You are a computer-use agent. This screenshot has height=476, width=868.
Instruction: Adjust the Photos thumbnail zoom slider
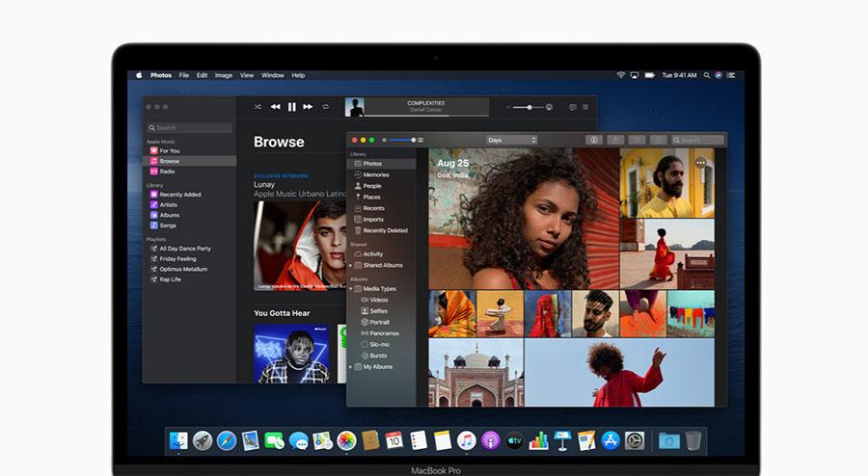tap(402, 140)
